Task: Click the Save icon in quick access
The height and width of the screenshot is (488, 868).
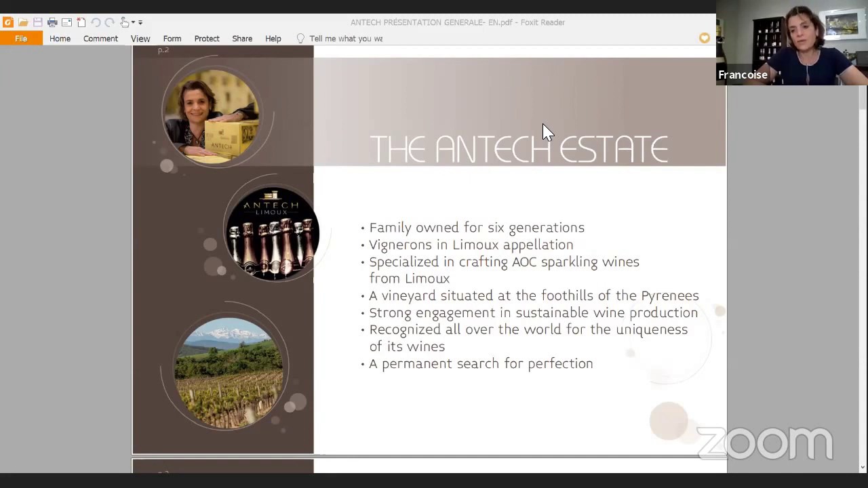Action: click(38, 22)
